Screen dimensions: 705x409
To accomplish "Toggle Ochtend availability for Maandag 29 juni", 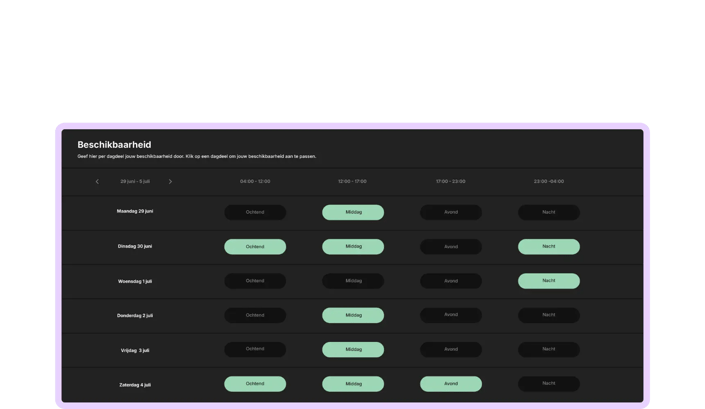I will point(255,212).
